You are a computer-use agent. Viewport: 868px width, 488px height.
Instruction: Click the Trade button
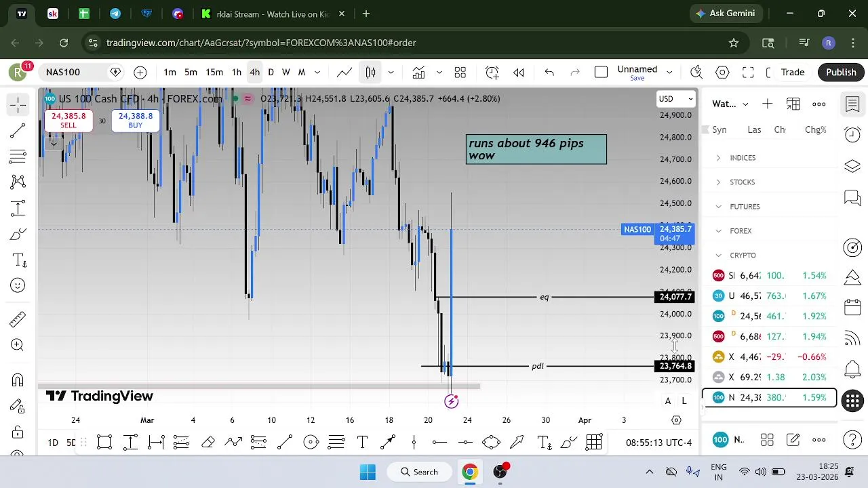792,73
